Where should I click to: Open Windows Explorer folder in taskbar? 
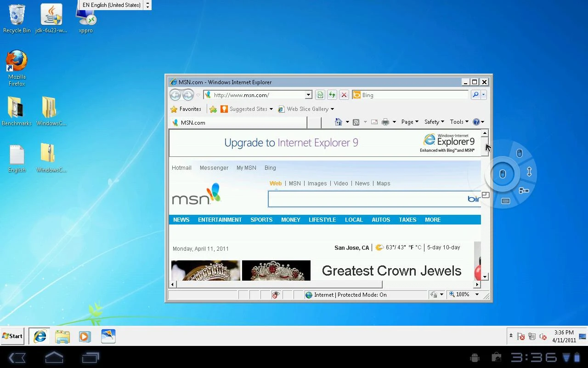62,336
